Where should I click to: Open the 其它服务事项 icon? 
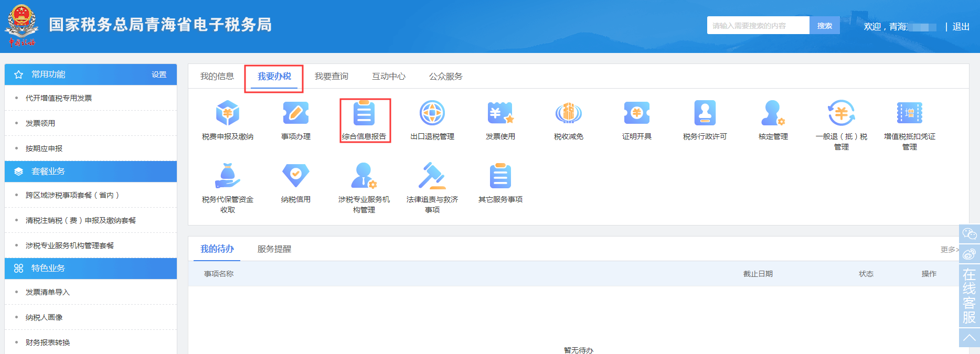[x=500, y=176]
